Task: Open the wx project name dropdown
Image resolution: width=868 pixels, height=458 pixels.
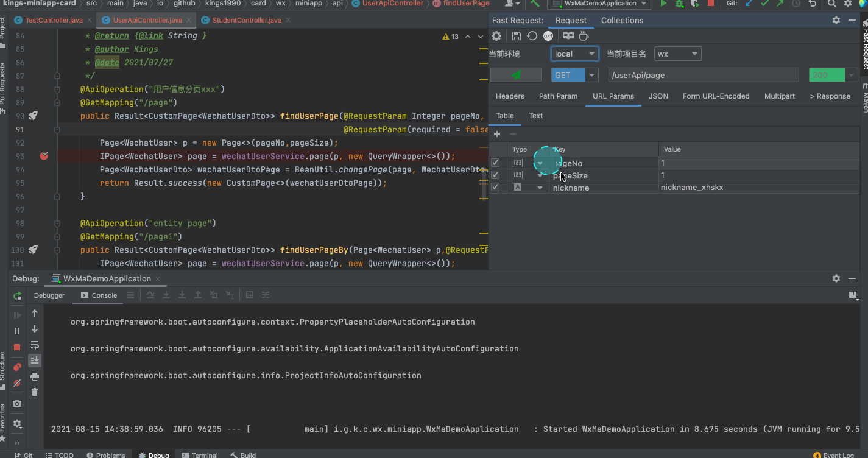Action: (x=677, y=54)
